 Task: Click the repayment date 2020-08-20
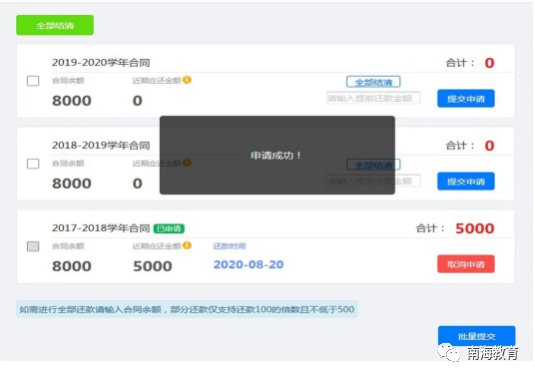coord(248,264)
